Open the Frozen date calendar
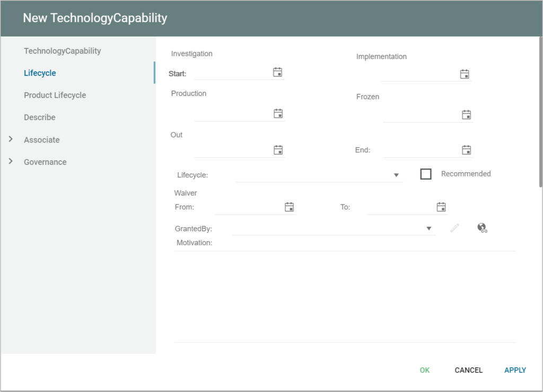543x392 pixels. 465,114
